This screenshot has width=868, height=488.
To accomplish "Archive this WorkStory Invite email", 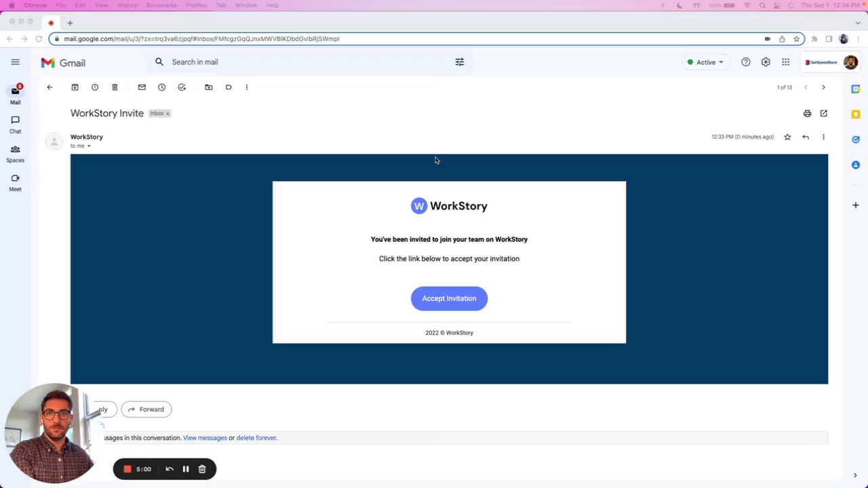I will (x=75, y=87).
